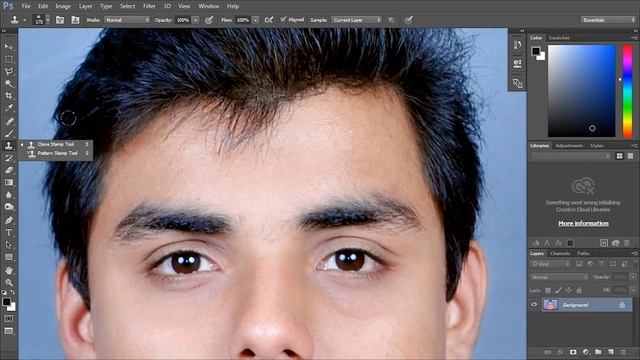Viewport: 640px width, 360px height.
Task: Click inside the color picker field
Action: click(x=581, y=91)
